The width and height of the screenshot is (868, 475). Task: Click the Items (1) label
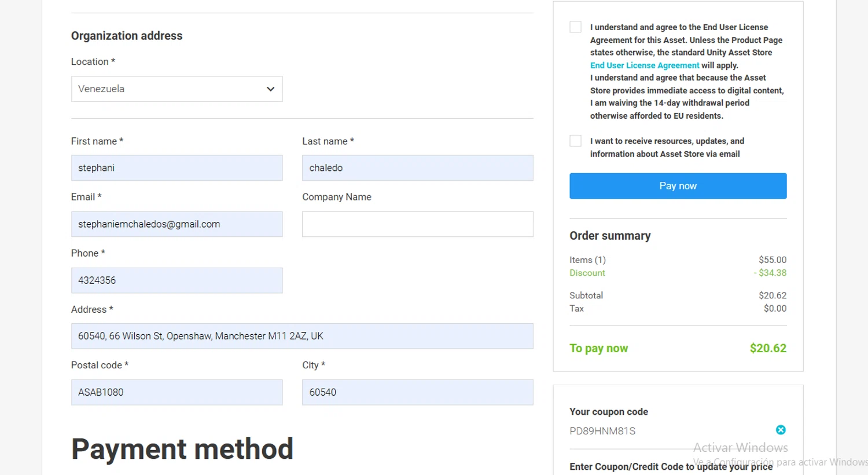point(587,260)
